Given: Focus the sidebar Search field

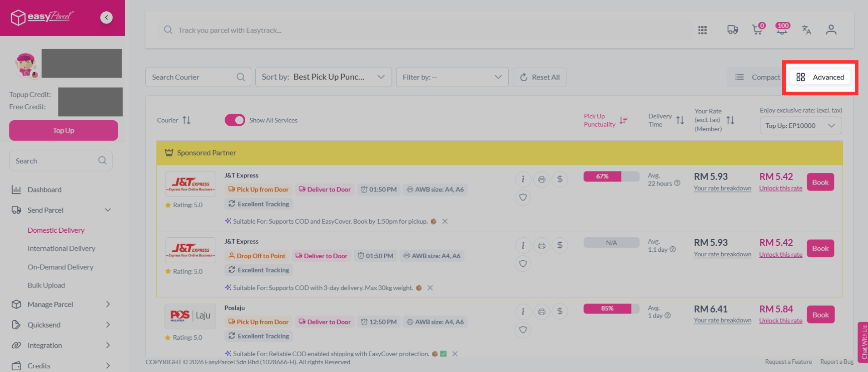Looking at the screenshot, I should coord(61,161).
